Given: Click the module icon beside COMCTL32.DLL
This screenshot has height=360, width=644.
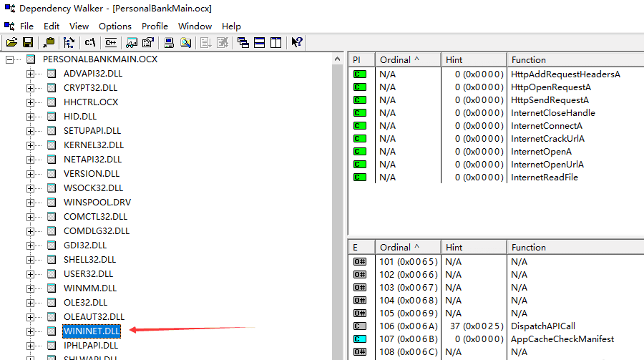Looking at the screenshot, I should [x=52, y=217].
